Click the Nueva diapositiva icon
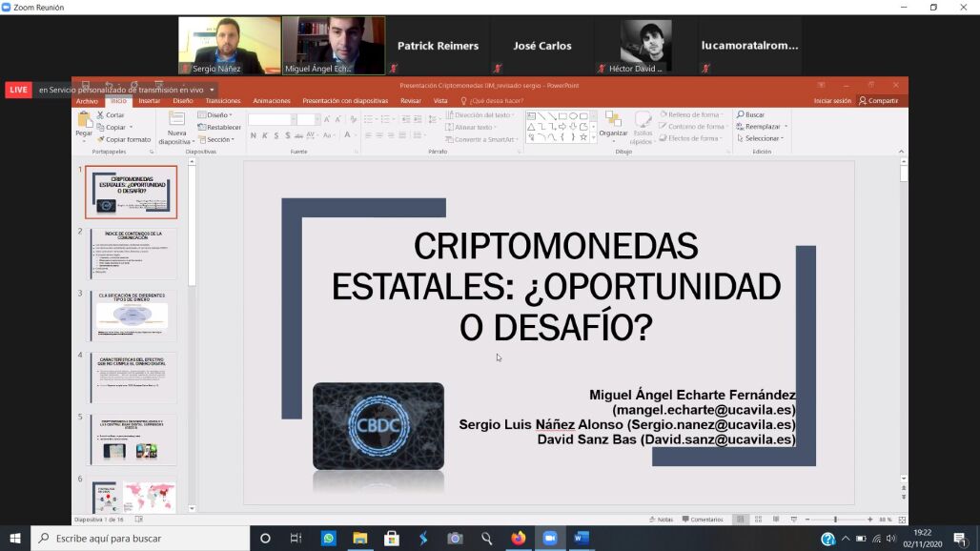This screenshot has height=551, width=980. [176, 122]
